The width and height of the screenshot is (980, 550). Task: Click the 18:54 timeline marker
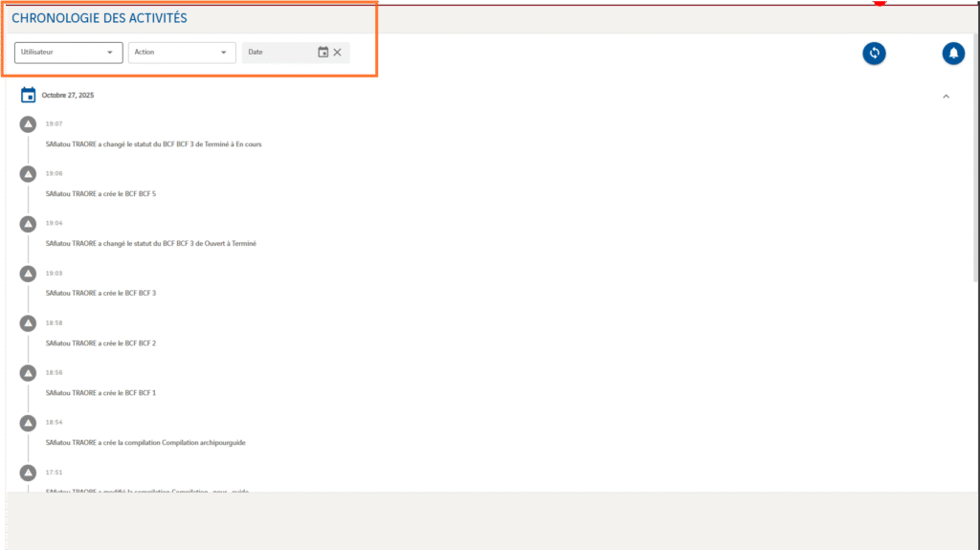29,423
